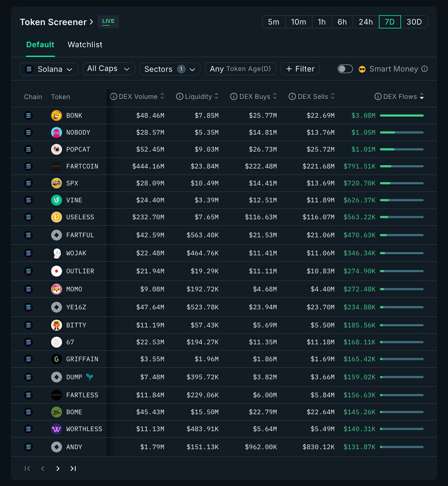The image size is (448, 486).
Task: Click the DEX Sells info icon
Action: pyautogui.click(x=292, y=96)
